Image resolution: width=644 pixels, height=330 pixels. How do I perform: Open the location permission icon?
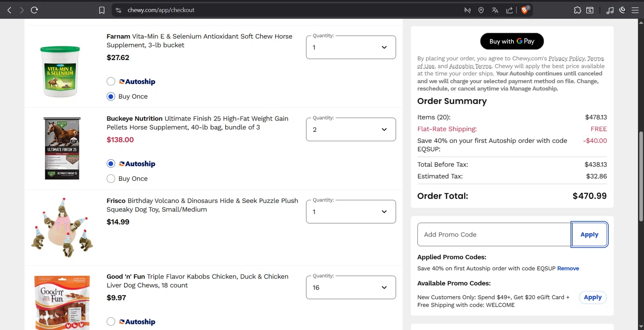pyautogui.click(x=481, y=10)
